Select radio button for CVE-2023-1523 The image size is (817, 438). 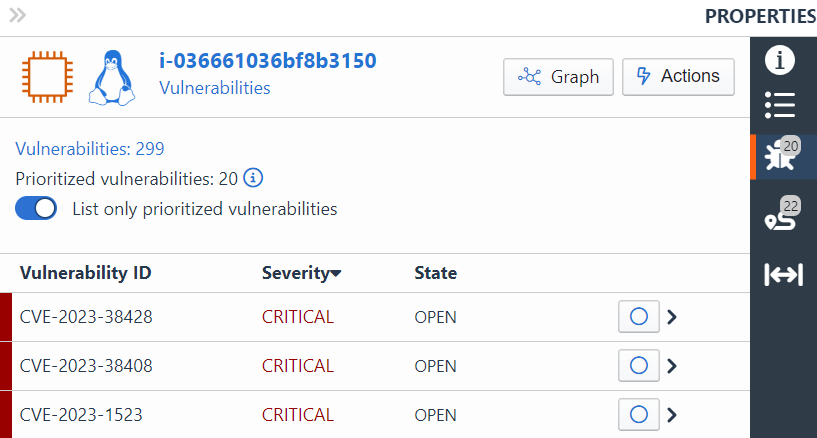coord(638,414)
